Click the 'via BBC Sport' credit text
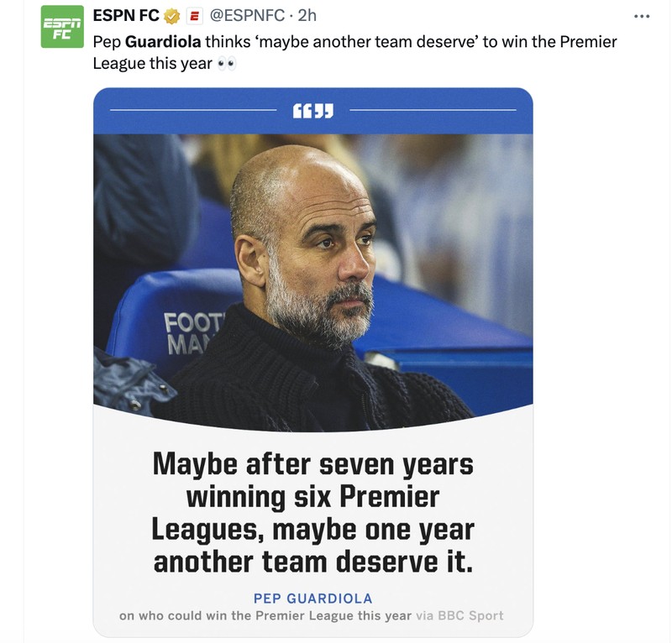The height and width of the screenshot is (643, 672). coord(459,615)
